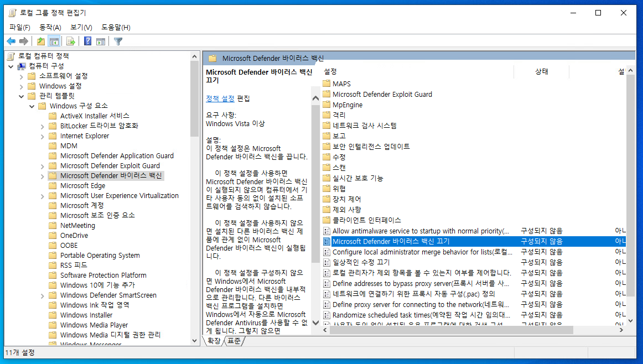
Task: Open the 격리 folder icon
Action: coord(326,115)
